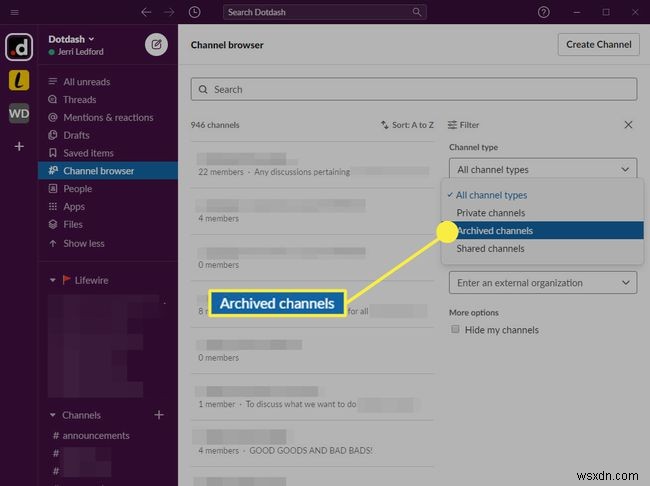Open channel described To discuss what we want

pyautogui.click(x=313, y=397)
